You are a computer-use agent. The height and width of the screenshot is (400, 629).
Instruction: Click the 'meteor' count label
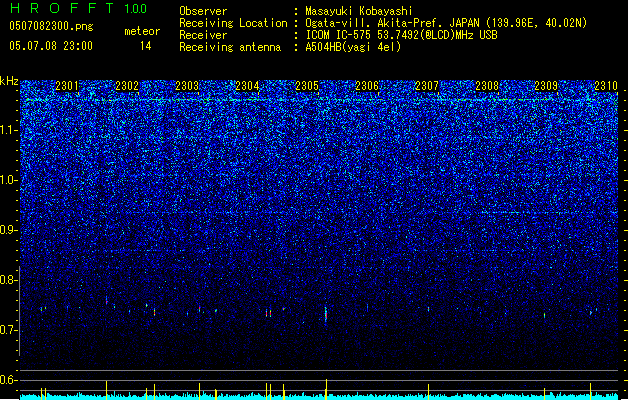click(142, 31)
